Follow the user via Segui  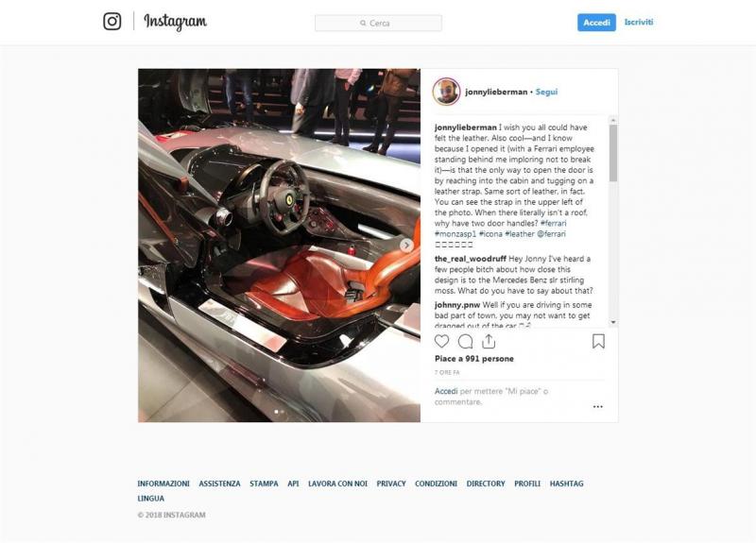click(546, 92)
